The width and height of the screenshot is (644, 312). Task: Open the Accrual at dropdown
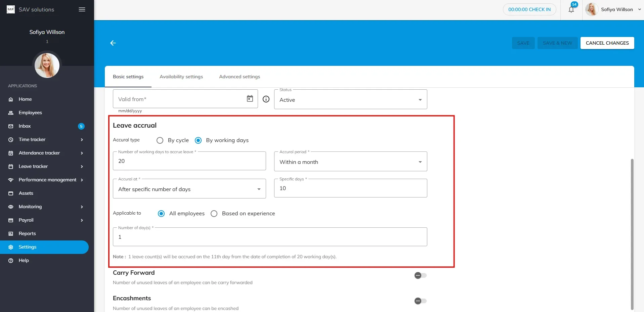[189, 189]
